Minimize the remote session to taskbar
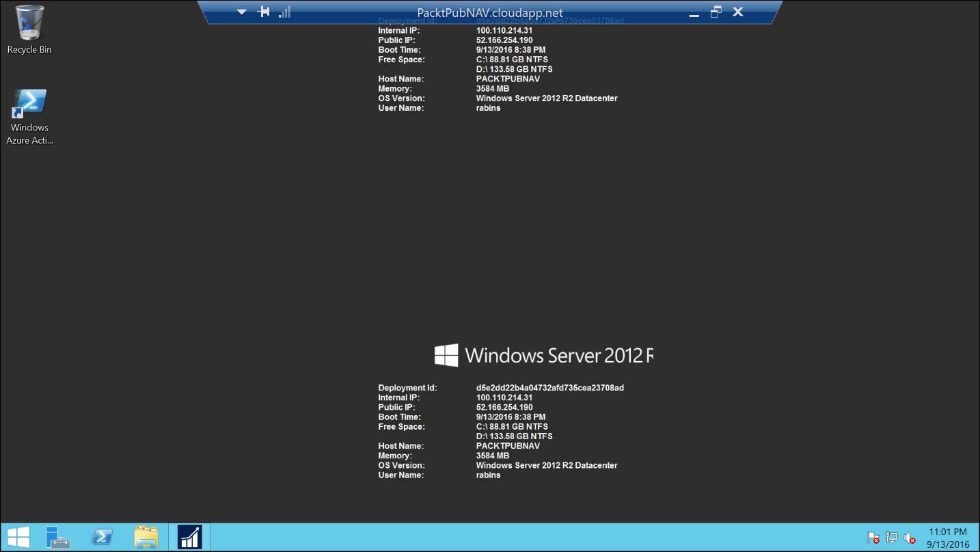Viewport: 980px width, 552px height. (694, 12)
